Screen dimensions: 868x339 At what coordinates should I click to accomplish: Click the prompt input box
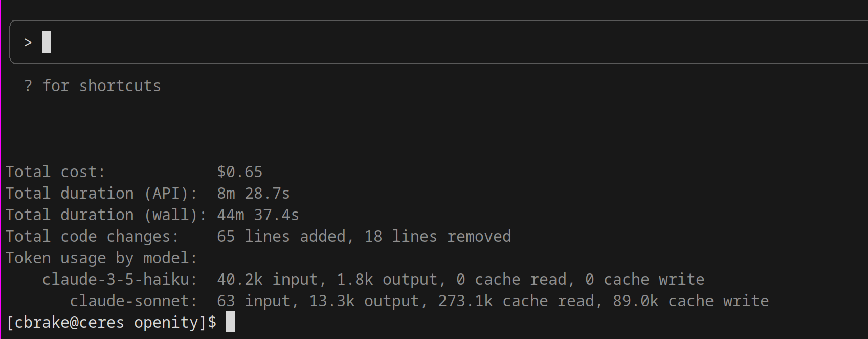439,42
